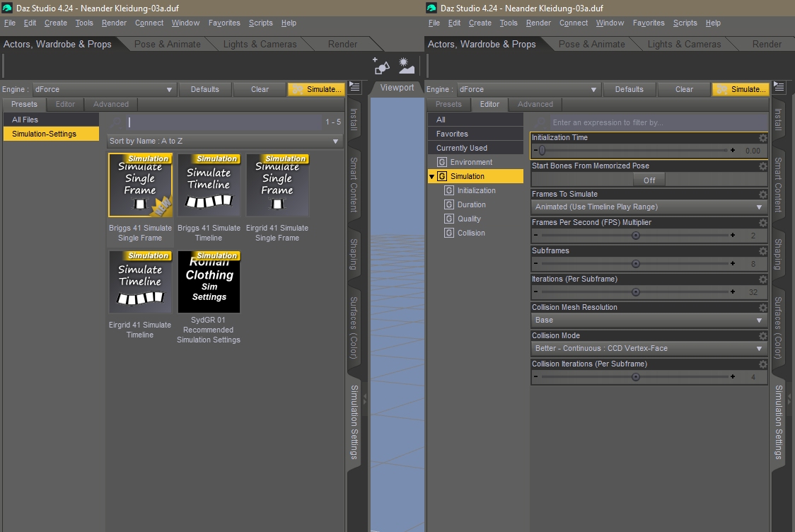Open pane options menu icon in right window
Image resolution: width=795 pixels, height=532 pixels.
tap(779, 87)
